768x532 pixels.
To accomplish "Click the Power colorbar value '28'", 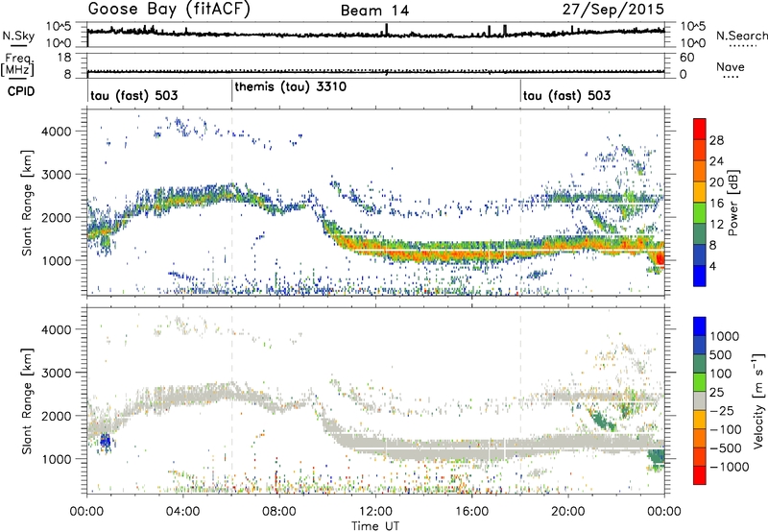I will pyautogui.click(x=716, y=140).
